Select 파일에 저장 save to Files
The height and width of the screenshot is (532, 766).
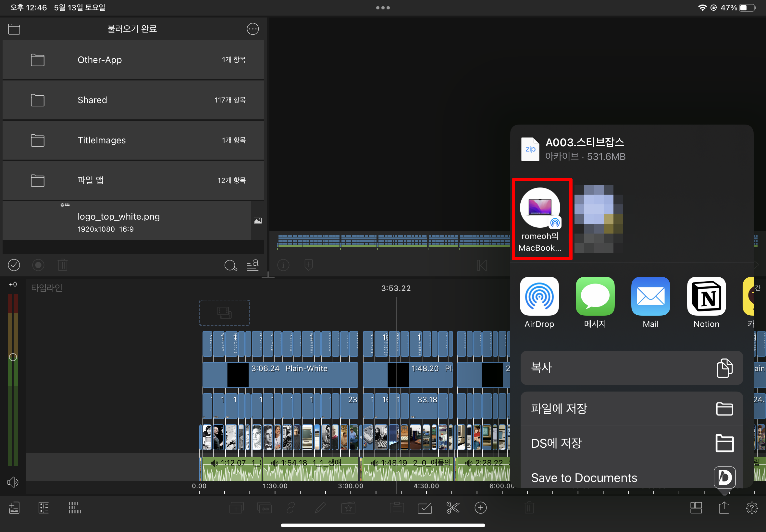pos(631,409)
